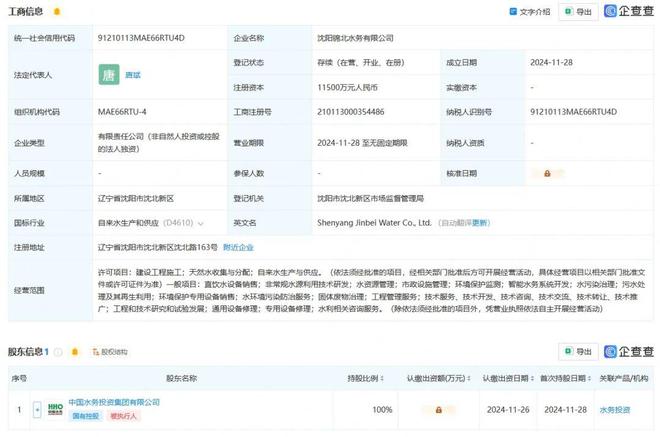Select 100% shareholding cell
This screenshot has height=437, width=660.
(x=382, y=410)
